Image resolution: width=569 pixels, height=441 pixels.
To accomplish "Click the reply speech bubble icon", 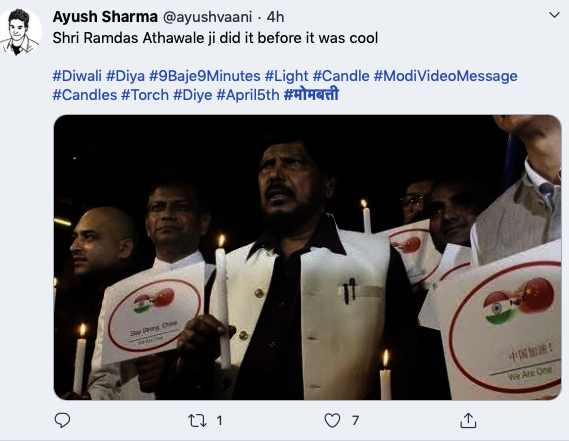I will click(62, 420).
